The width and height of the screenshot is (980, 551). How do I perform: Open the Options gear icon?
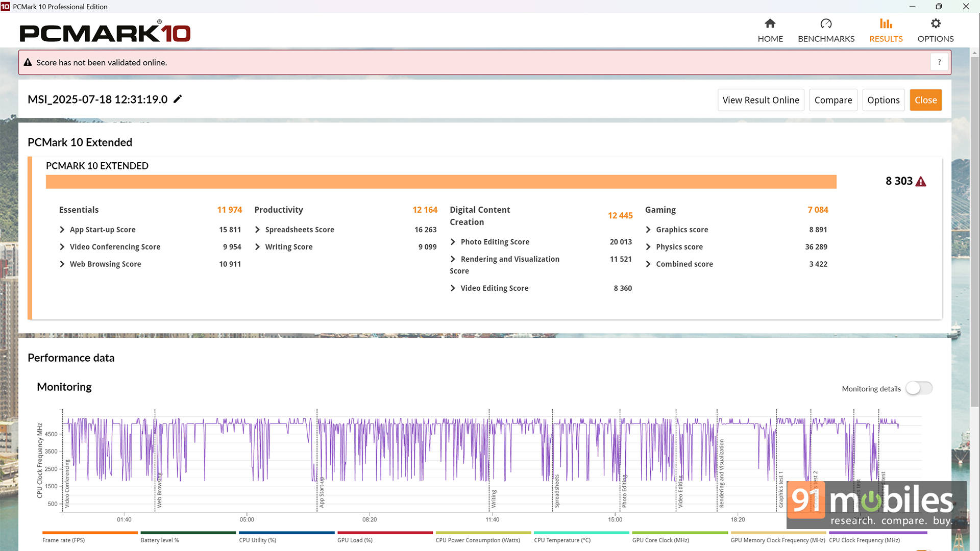click(x=935, y=23)
